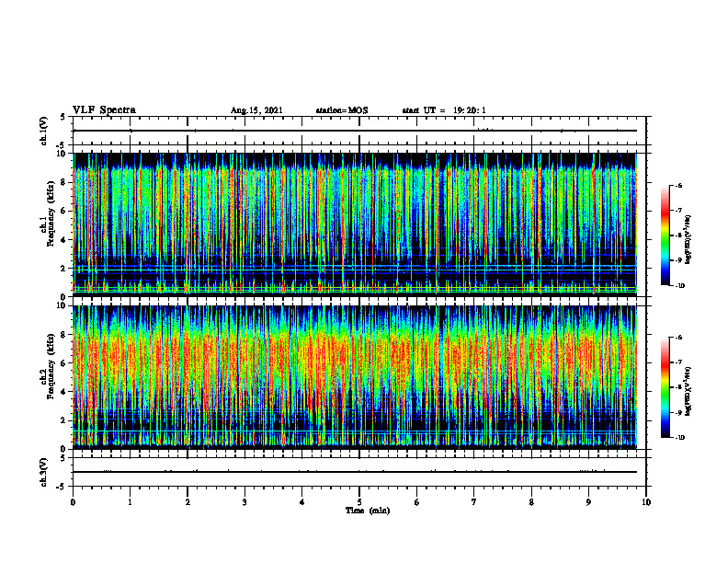
Task: Click the '8' kHz tick on ch.2 axis
Action: [x=64, y=335]
